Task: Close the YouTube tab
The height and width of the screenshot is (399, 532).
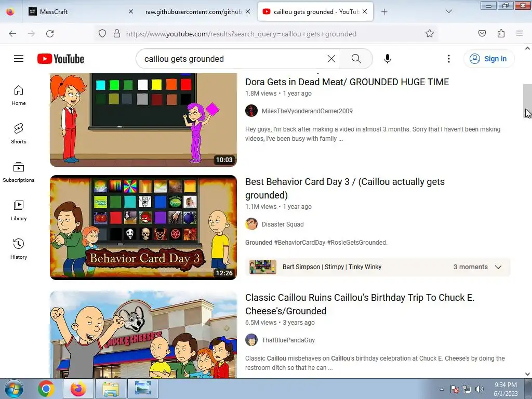Action: coord(365,12)
